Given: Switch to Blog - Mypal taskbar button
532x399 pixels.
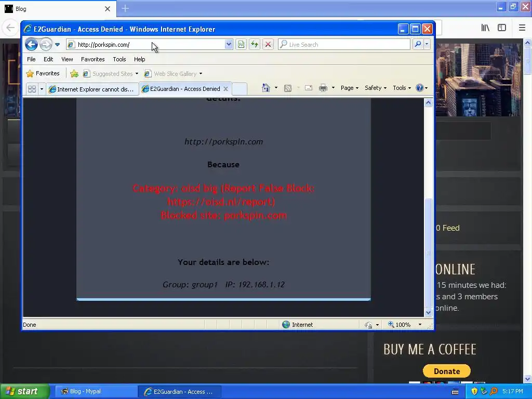Looking at the screenshot, I should pos(96,391).
